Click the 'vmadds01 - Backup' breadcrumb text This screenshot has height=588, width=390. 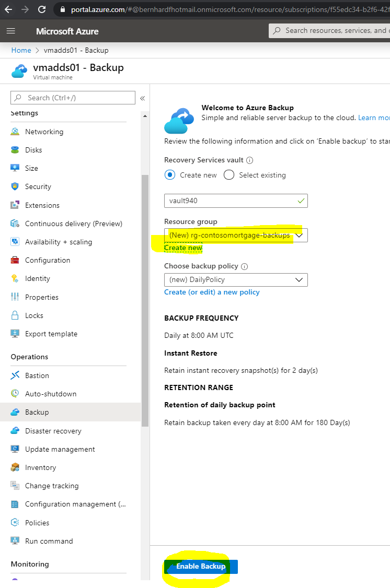point(76,50)
